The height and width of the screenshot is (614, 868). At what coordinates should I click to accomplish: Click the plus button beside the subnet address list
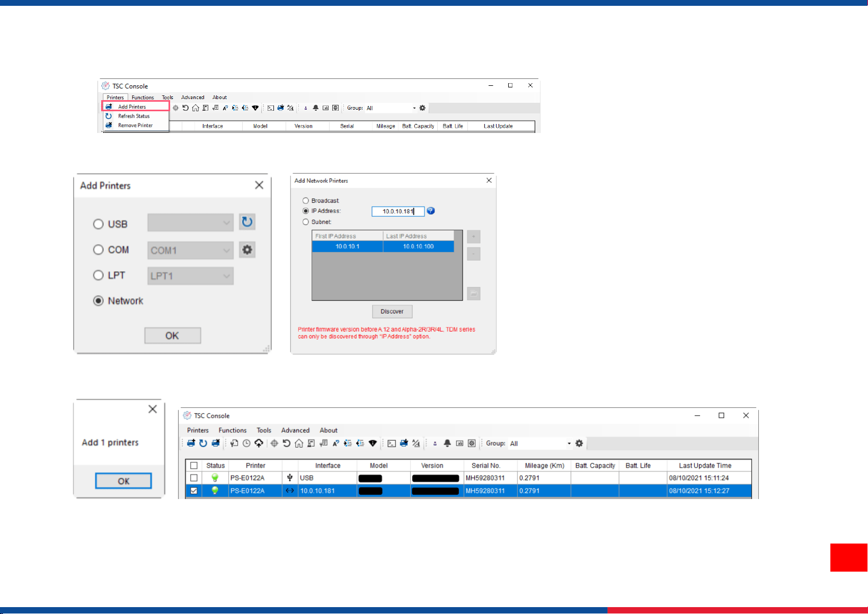click(x=474, y=237)
